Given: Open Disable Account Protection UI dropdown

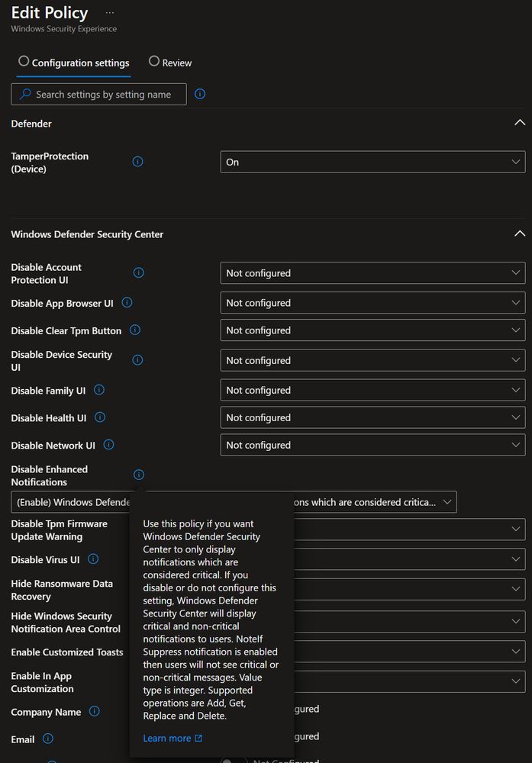Looking at the screenshot, I should (x=372, y=273).
